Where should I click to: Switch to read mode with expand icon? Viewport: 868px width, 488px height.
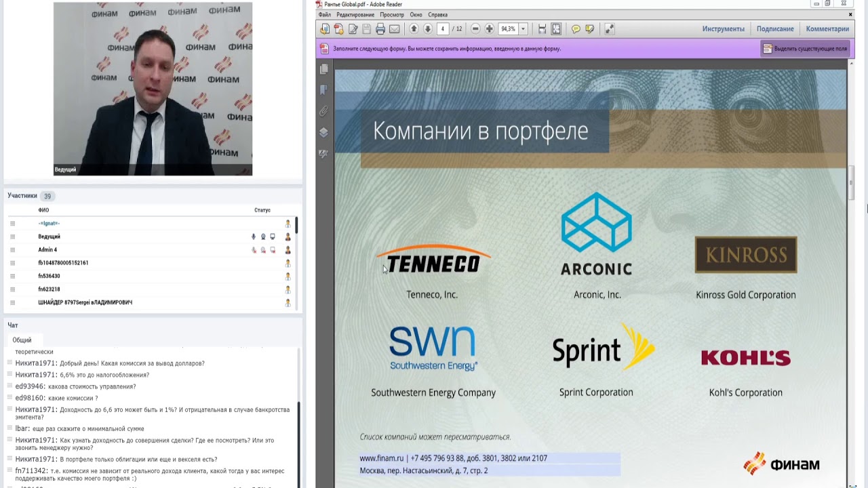point(610,29)
